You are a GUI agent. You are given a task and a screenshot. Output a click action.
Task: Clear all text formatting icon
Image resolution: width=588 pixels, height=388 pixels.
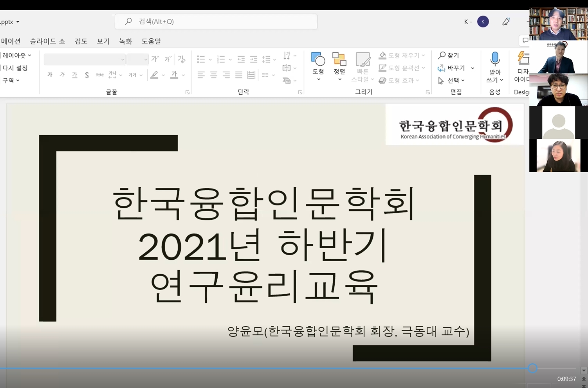click(181, 59)
